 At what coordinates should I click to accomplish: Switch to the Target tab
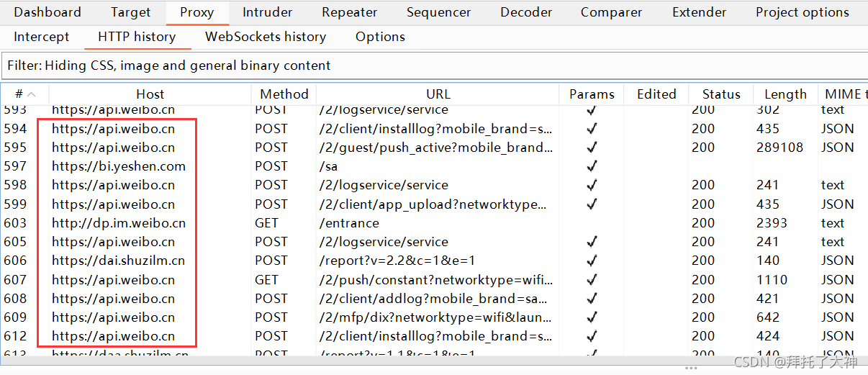131,12
